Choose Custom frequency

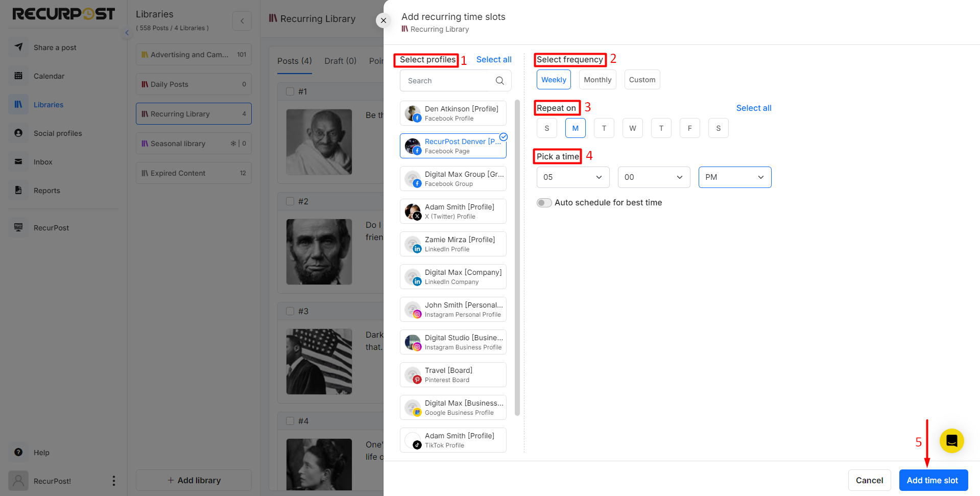point(642,80)
